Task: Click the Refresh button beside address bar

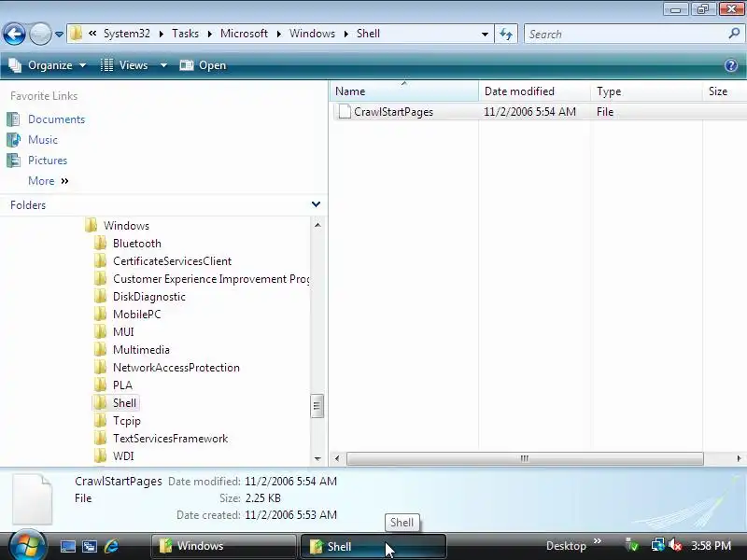Action: [x=506, y=34]
